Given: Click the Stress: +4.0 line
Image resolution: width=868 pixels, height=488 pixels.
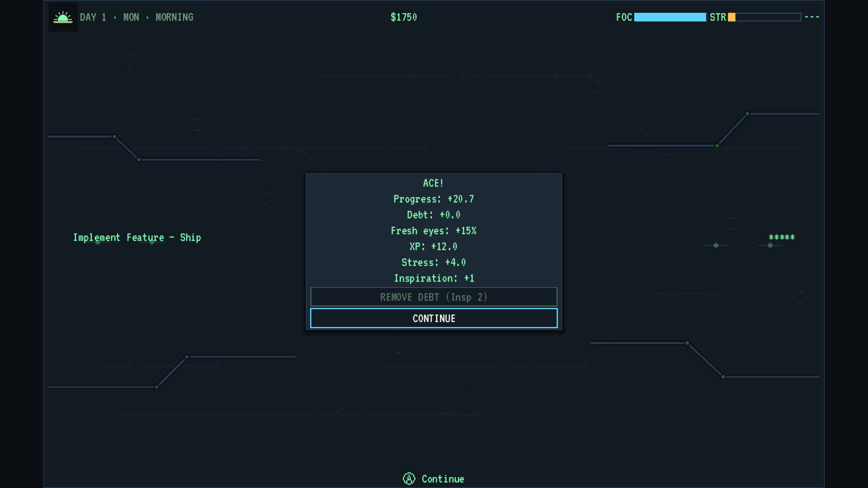Looking at the screenshot, I should point(434,262).
